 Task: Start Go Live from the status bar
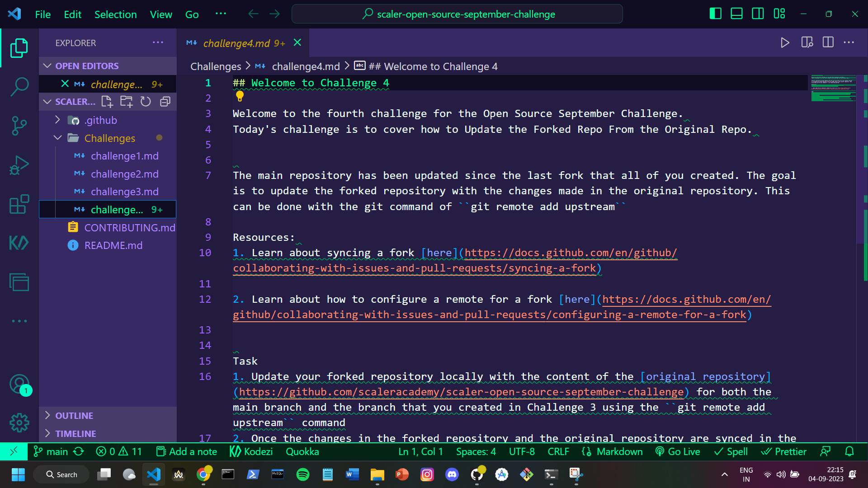click(677, 451)
